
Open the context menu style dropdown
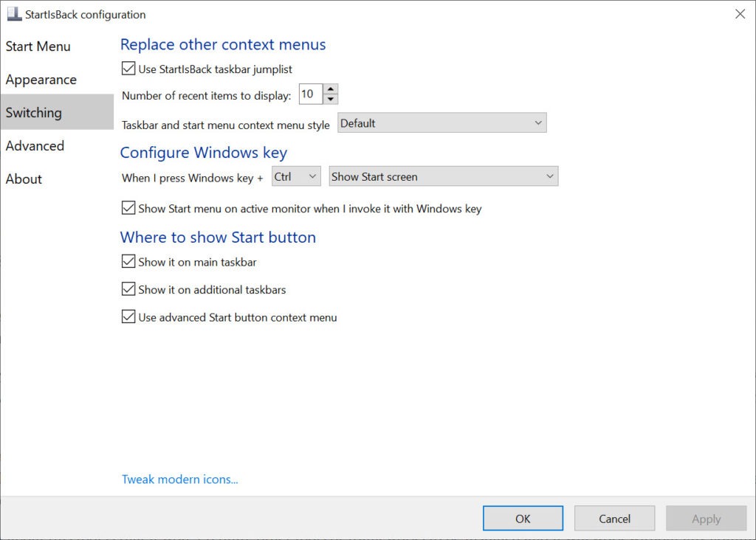coord(441,123)
